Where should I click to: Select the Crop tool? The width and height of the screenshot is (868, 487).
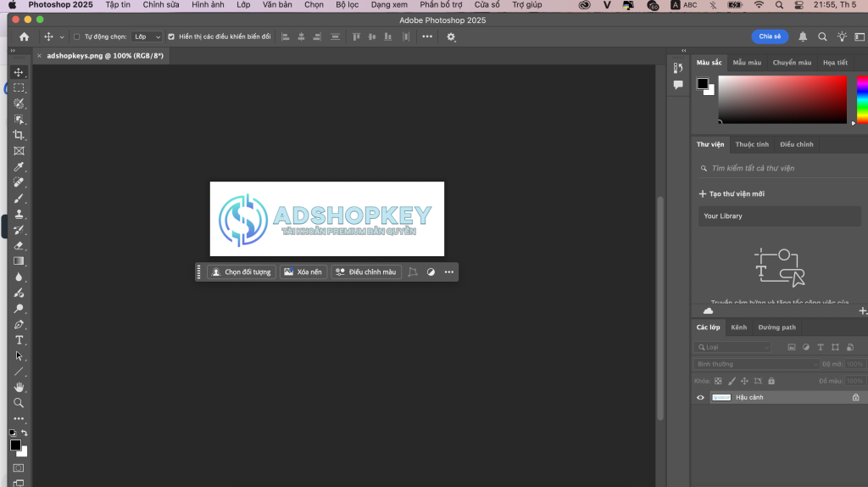(19, 135)
